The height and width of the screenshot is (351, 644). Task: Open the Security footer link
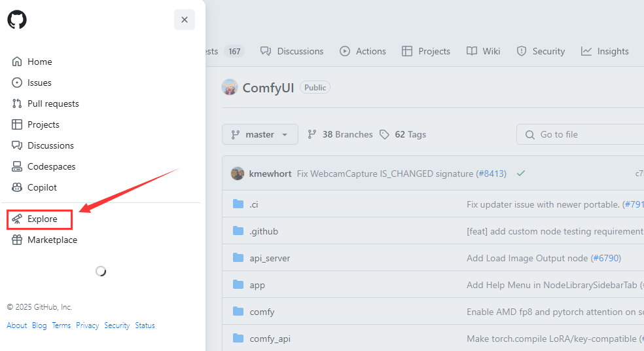tap(117, 325)
